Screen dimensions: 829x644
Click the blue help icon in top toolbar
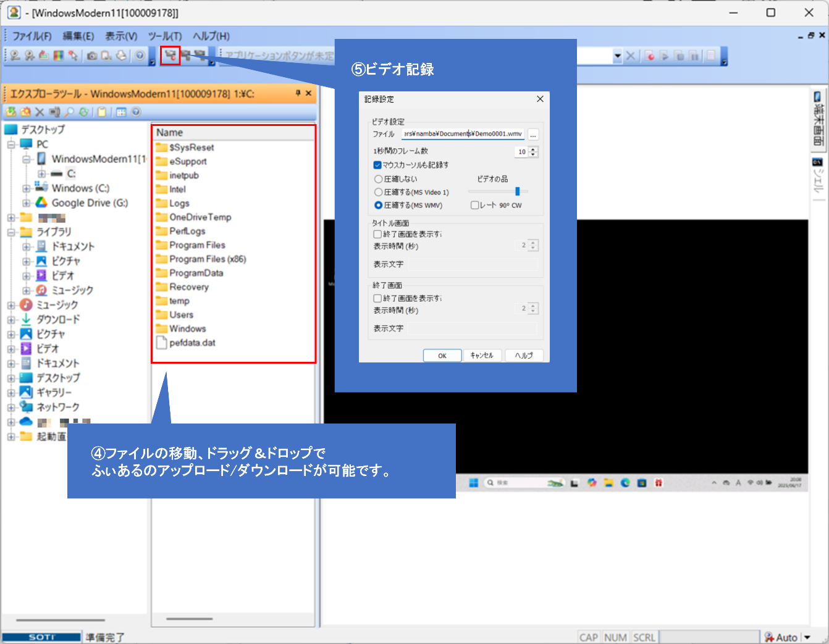pos(140,56)
